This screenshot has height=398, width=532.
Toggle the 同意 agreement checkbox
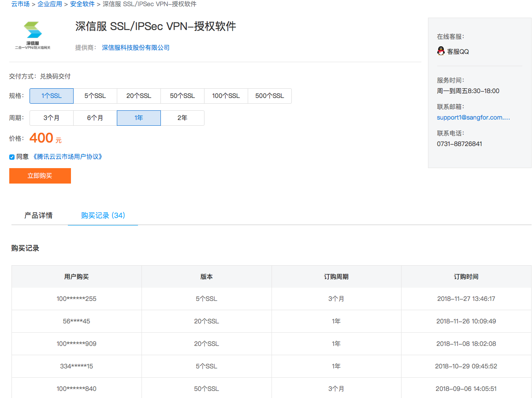pos(12,157)
